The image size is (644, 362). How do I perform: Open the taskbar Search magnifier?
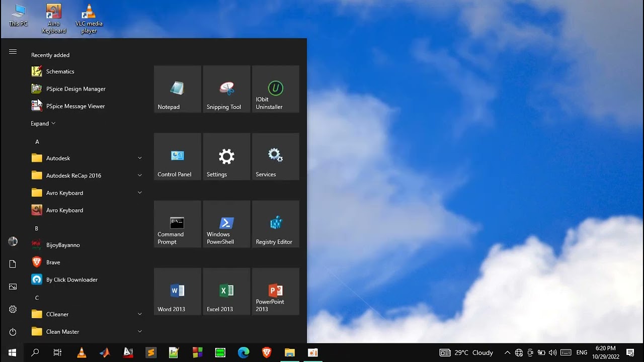tap(35, 352)
